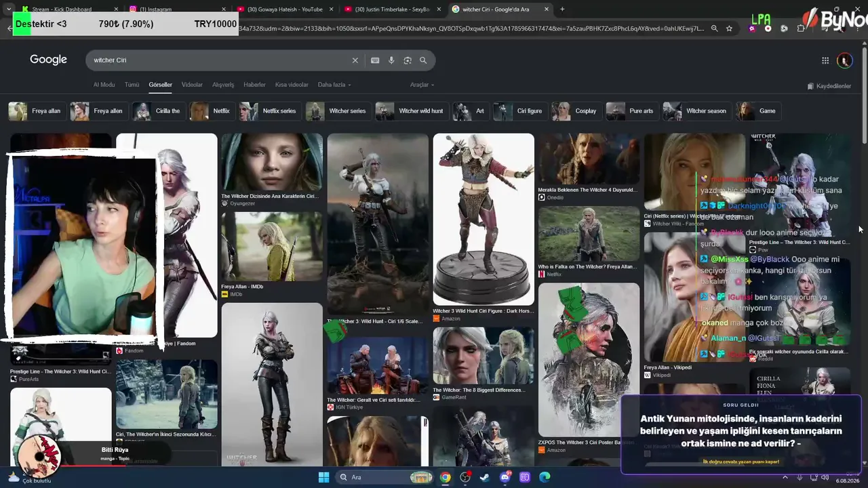Screen dimensions: 868x488
Task: Open the Google apps grid
Action: coord(825,60)
